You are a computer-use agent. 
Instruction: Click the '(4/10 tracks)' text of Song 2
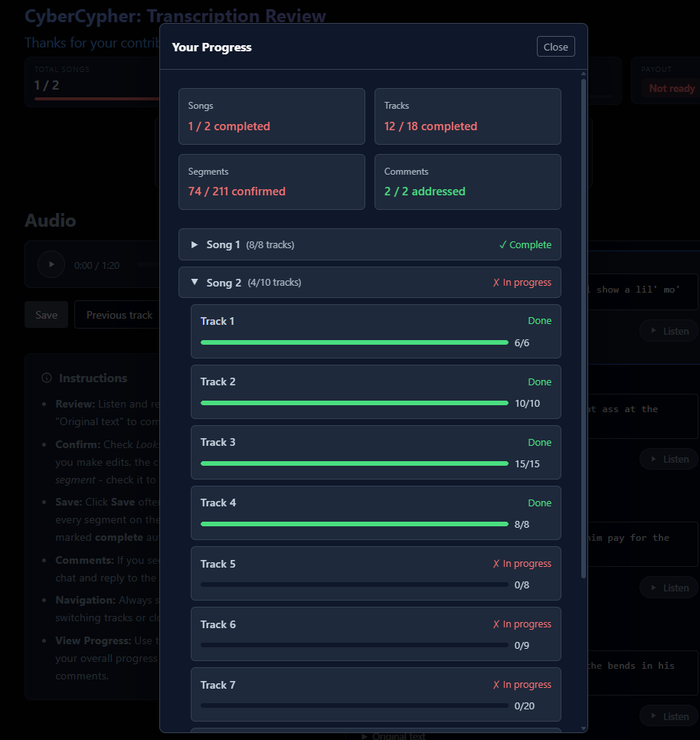274,282
